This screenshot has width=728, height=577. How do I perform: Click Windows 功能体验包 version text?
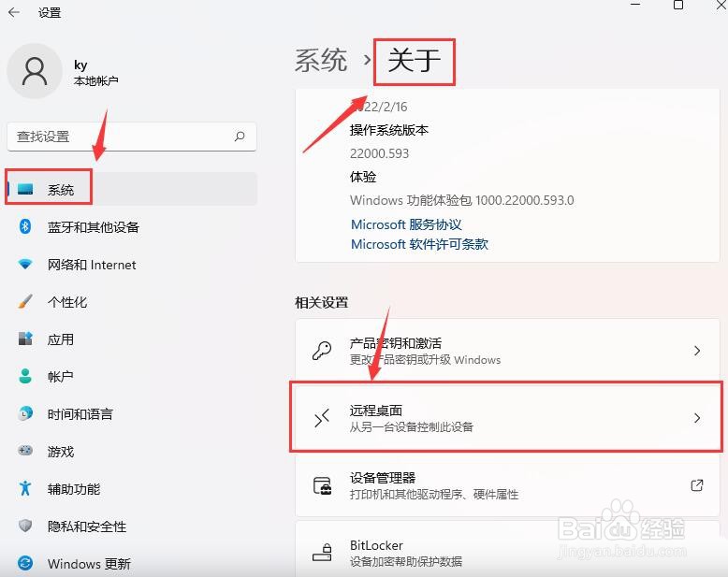[x=462, y=200]
